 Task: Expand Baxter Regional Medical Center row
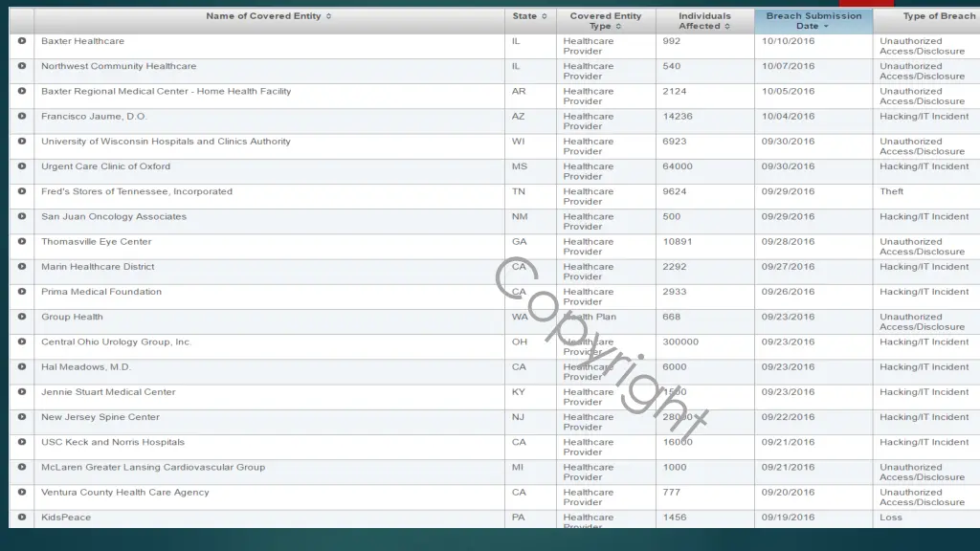pyautogui.click(x=22, y=91)
